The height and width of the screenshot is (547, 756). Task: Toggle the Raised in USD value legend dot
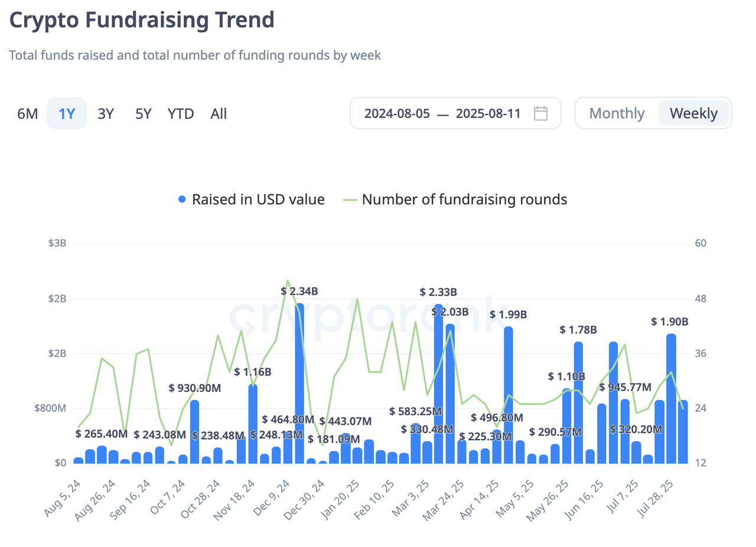183,200
